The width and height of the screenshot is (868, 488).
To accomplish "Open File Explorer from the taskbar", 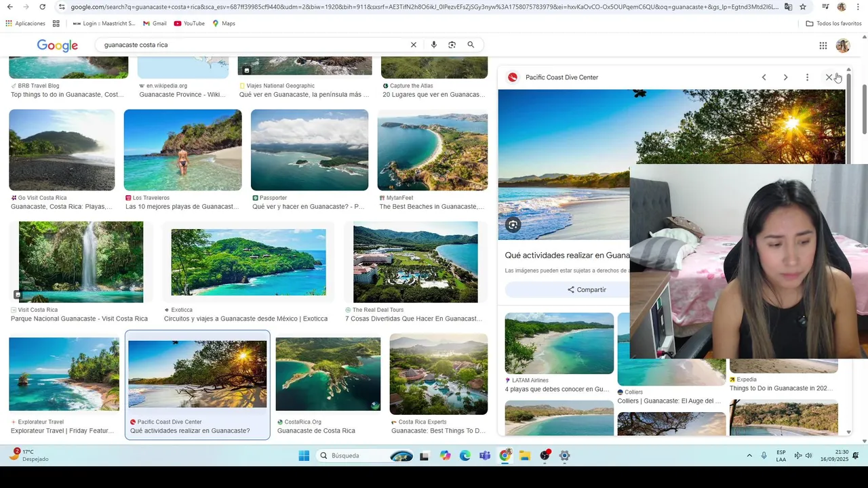I will [525, 455].
